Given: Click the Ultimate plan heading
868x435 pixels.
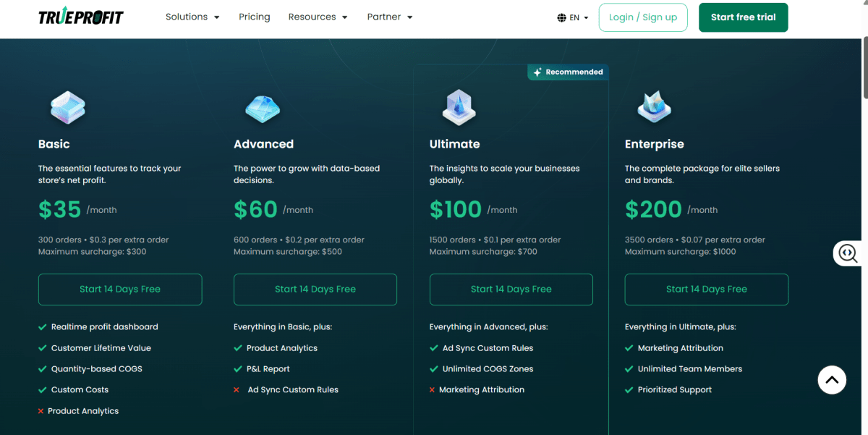Looking at the screenshot, I should [x=455, y=144].
